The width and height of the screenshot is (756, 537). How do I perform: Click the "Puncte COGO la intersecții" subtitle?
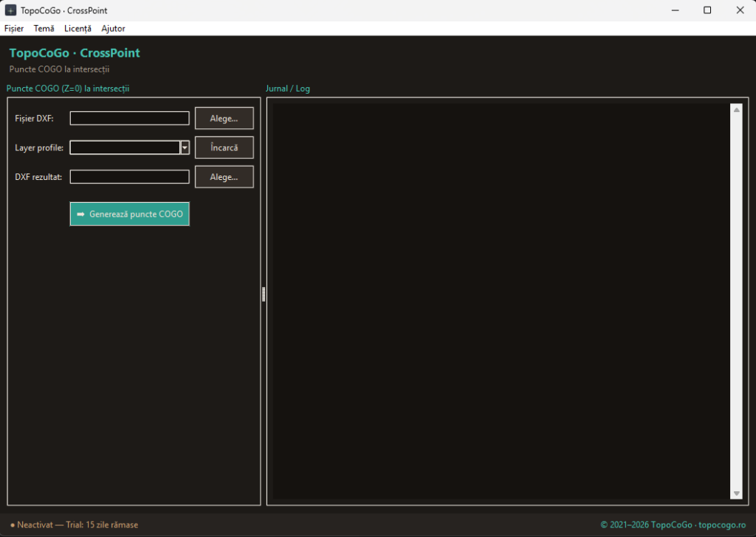59,69
